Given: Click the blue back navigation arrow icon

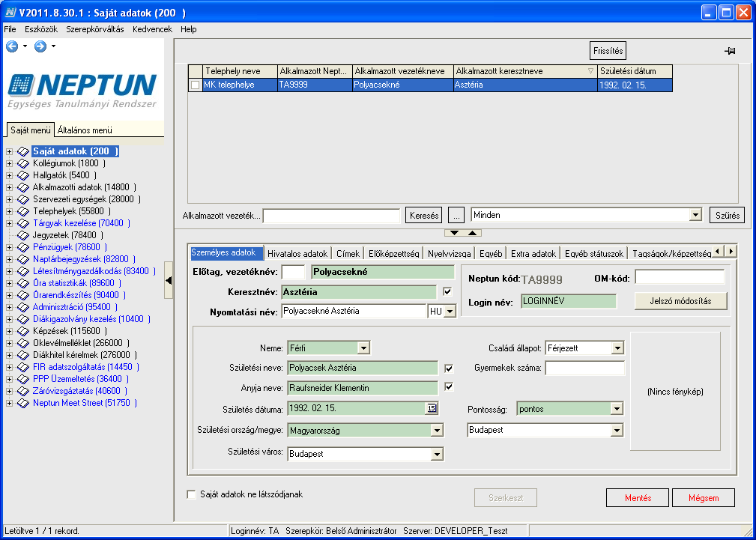Looking at the screenshot, I should point(11,46).
